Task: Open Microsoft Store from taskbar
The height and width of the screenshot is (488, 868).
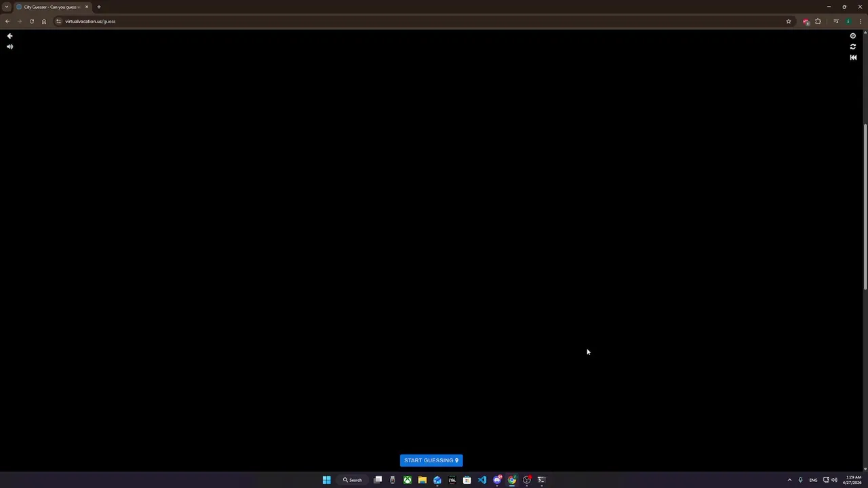Action: click(467, 480)
